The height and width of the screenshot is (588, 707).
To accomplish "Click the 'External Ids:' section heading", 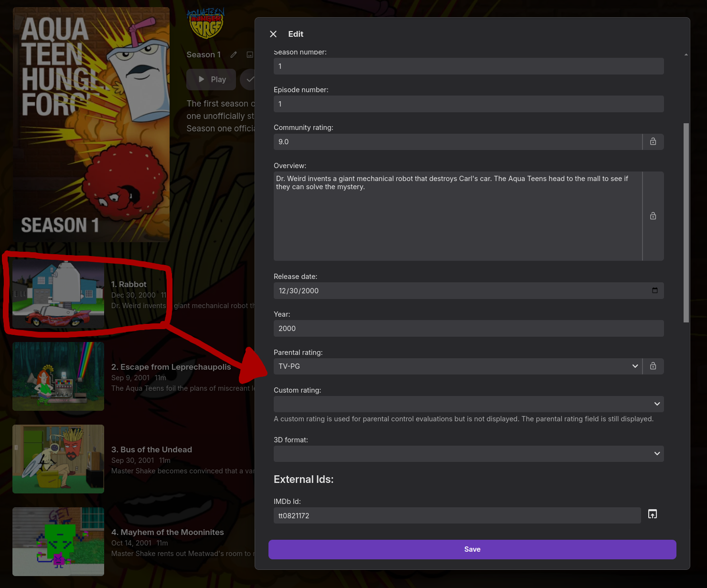I will (x=304, y=480).
